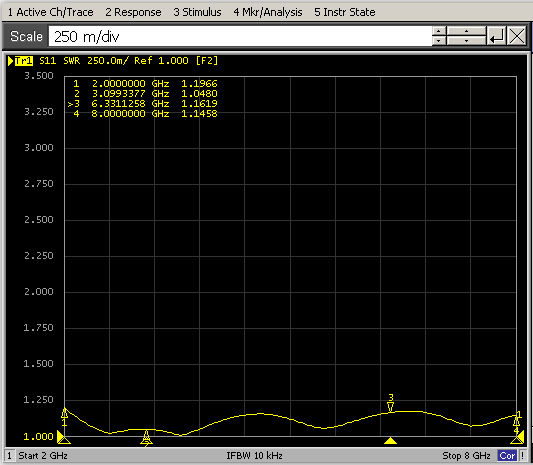Click the 250.0m/ scale readout in trace header
Screen dimensions: 533x465
(108, 61)
